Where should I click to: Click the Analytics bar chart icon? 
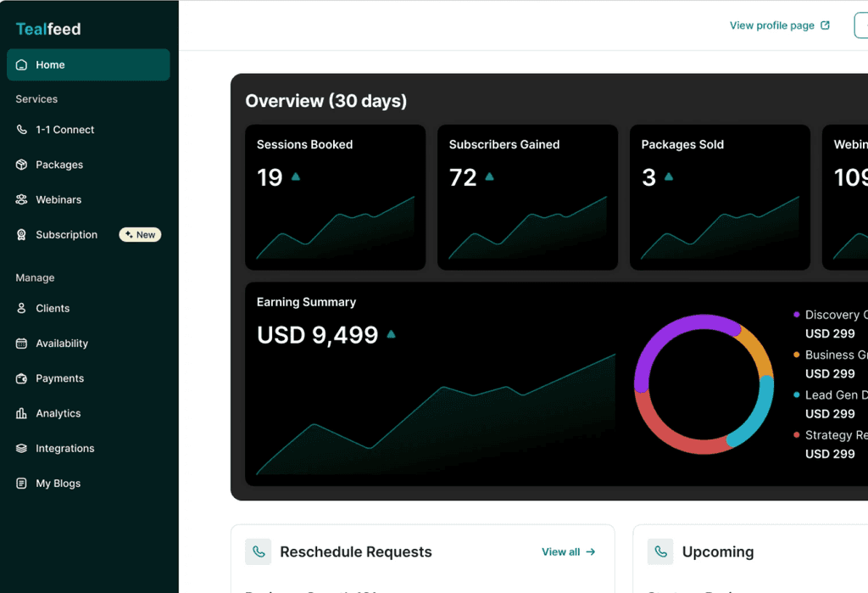(x=21, y=413)
